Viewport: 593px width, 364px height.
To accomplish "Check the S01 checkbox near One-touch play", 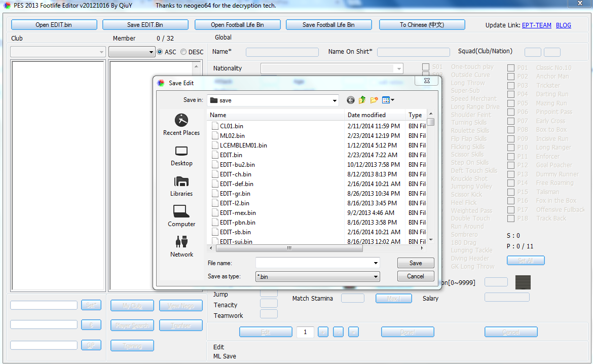I will click(426, 66).
